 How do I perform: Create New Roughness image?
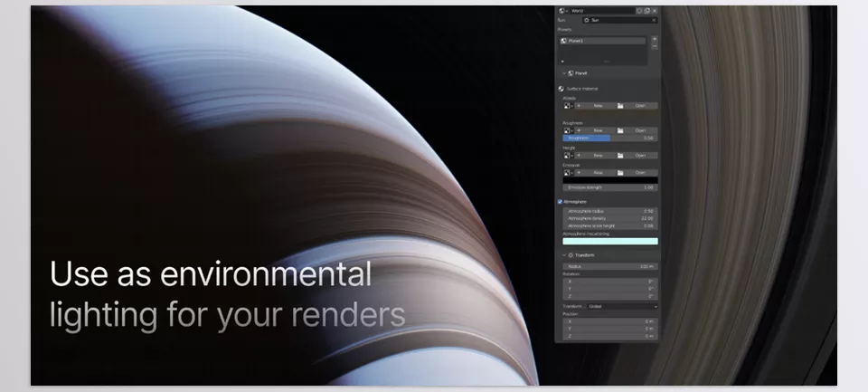(594, 130)
